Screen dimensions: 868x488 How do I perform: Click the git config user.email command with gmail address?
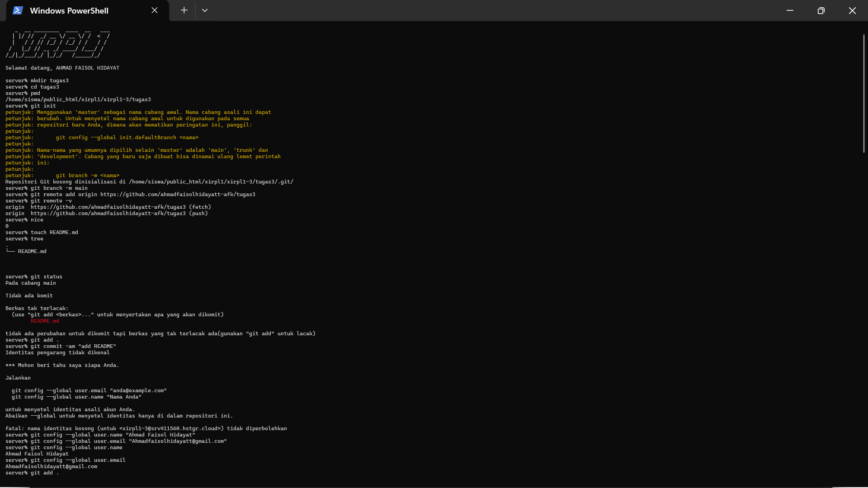click(x=116, y=441)
